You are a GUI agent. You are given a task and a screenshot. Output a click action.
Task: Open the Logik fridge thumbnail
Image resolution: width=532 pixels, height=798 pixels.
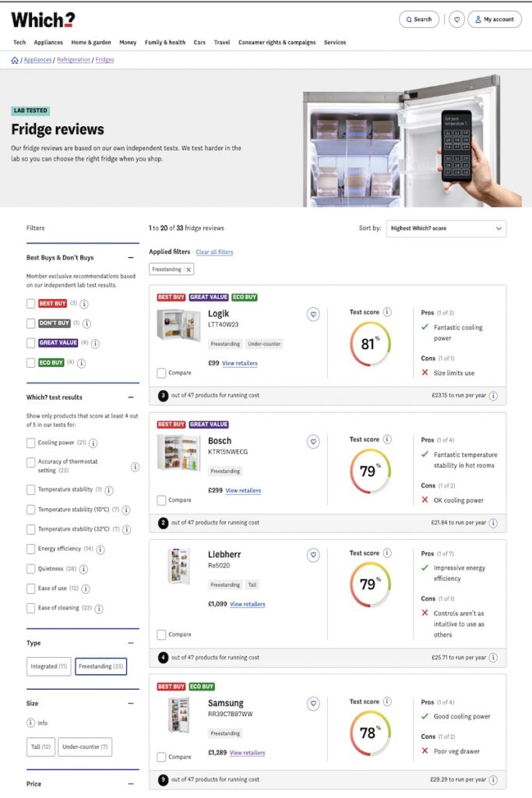point(178,324)
